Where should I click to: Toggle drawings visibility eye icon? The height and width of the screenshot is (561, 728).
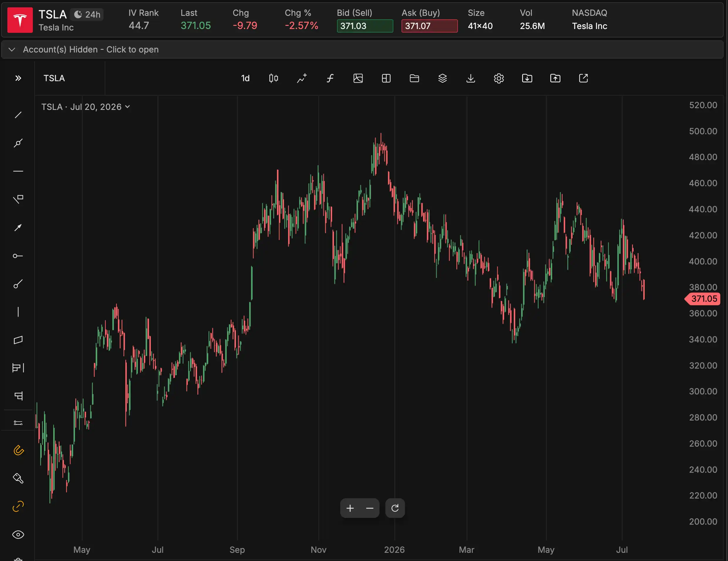pos(18,535)
